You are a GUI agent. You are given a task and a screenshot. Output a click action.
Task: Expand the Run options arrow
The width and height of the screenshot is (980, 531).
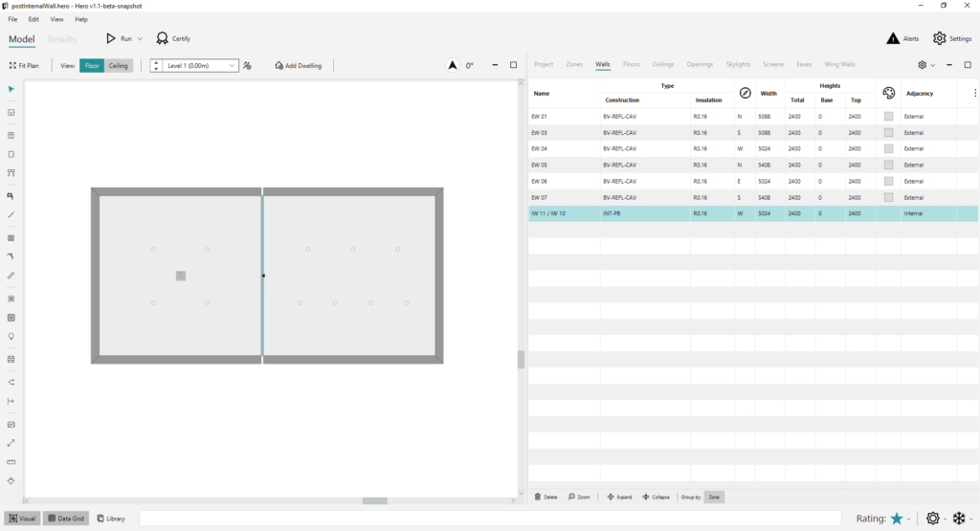pos(140,38)
